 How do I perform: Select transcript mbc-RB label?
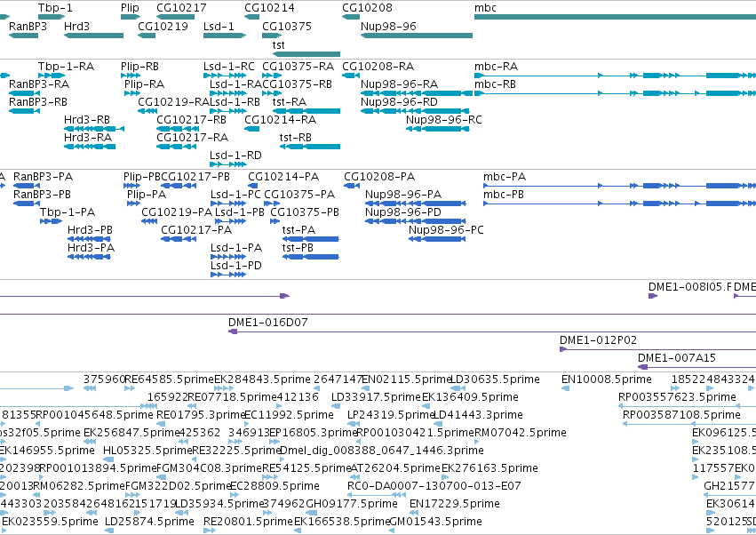pos(495,84)
